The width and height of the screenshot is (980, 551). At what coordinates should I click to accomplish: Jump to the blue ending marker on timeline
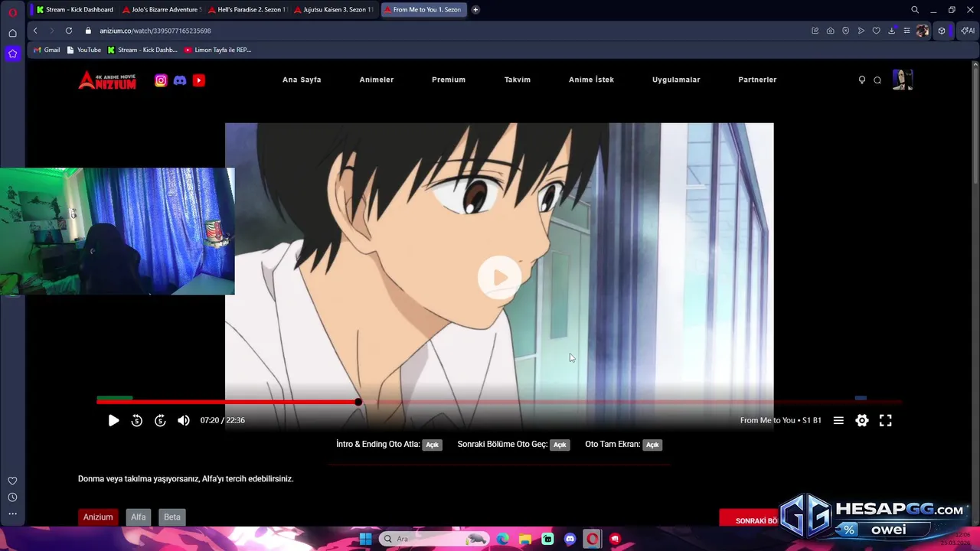tap(861, 398)
